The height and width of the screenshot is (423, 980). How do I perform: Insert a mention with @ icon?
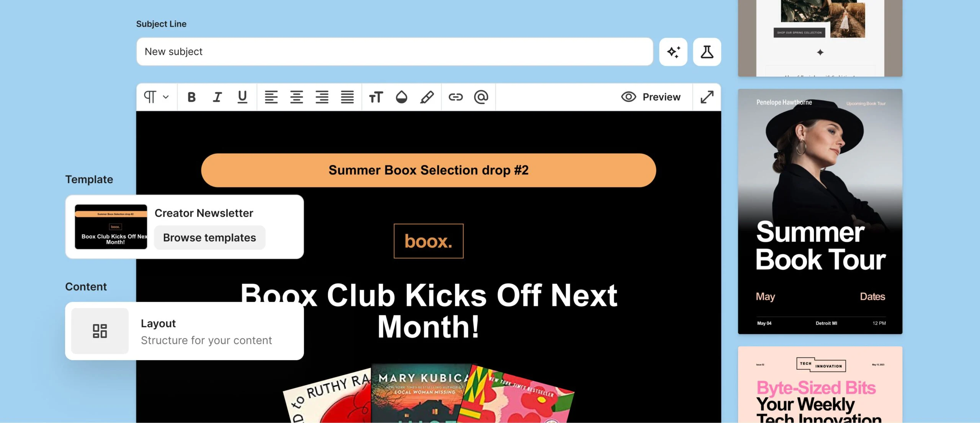tap(481, 97)
